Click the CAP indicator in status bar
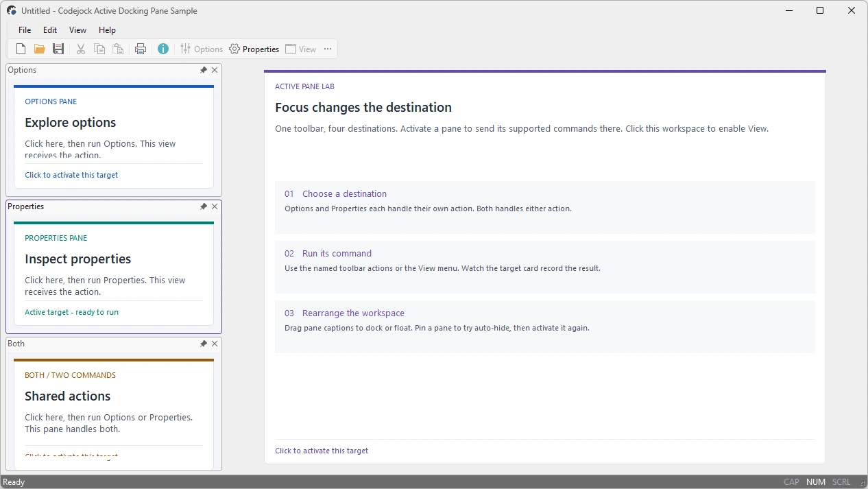The width and height of the screenshot is (868, 489). click(791, 482)
